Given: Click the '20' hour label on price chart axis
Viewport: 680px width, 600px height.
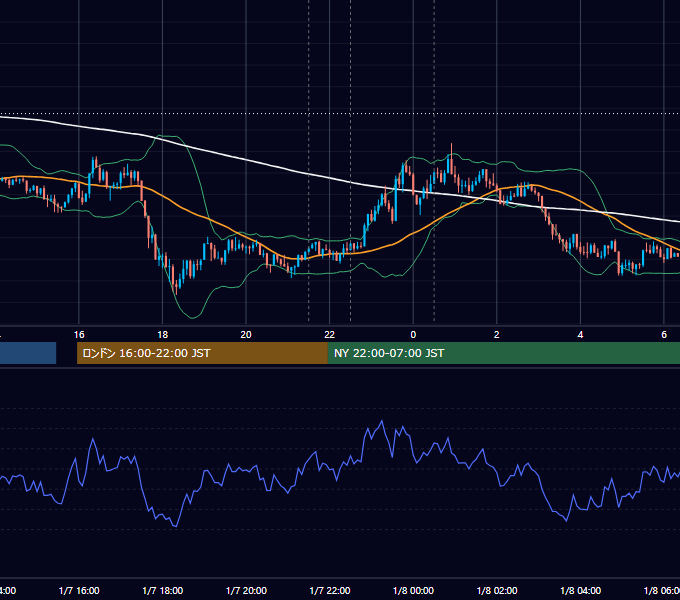Looking at the screenshot, I should point(246,335).
